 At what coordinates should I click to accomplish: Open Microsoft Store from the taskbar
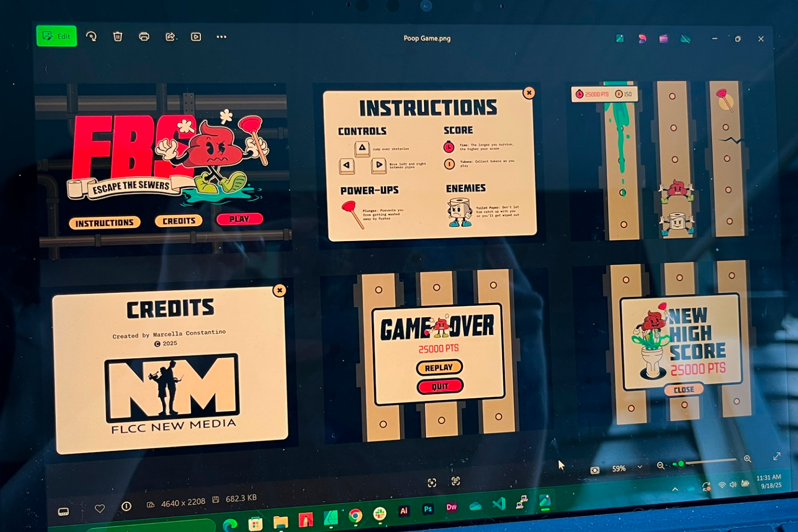255,524
